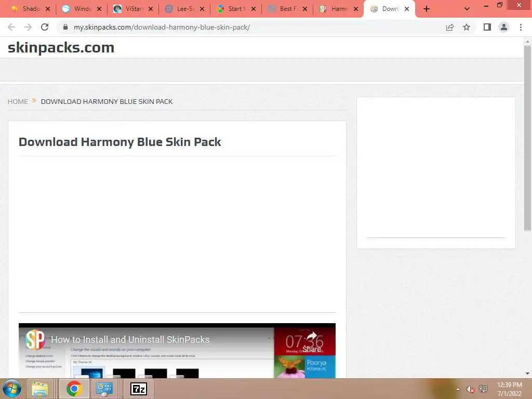The width and height of the screenshot is (532, 399).
Task: Close the Harmo tab
Action: (x=356, y=9)
